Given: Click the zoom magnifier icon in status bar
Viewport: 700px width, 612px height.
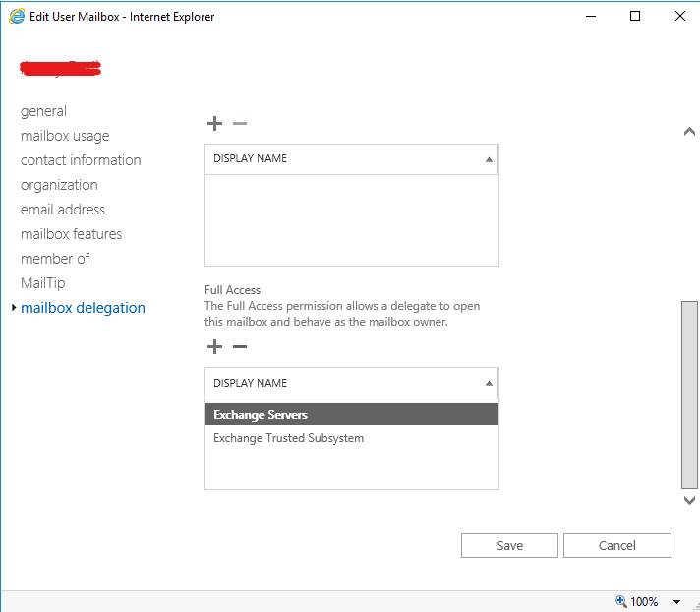Looking at the screenshot, I should point(621,601).
